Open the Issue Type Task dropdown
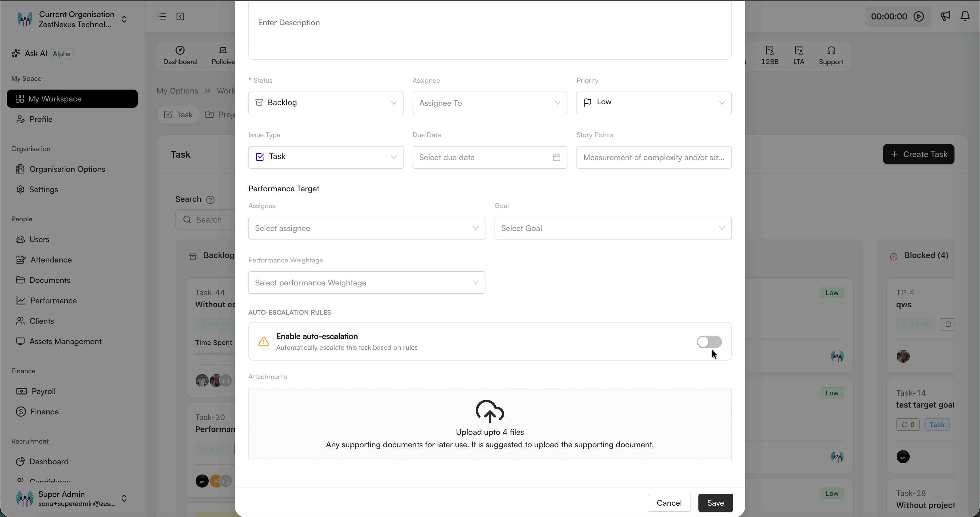980x517 pixels. pos(326,157)
